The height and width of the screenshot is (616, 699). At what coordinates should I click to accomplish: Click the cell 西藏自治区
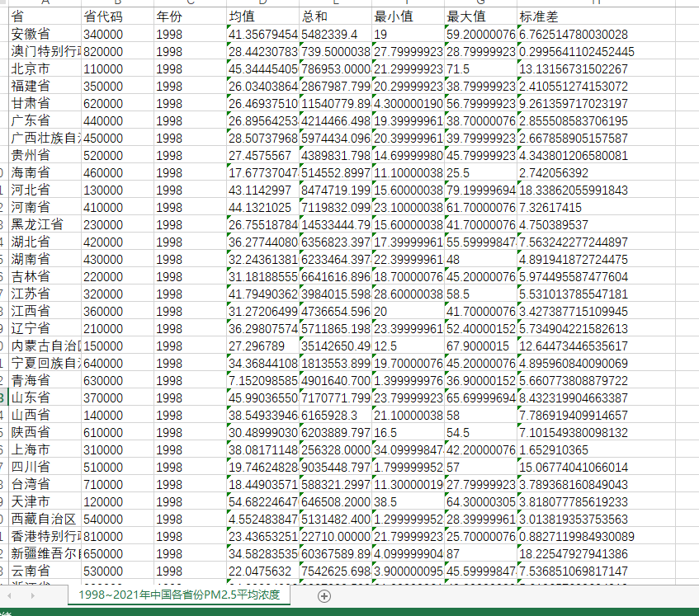(45, 520)
